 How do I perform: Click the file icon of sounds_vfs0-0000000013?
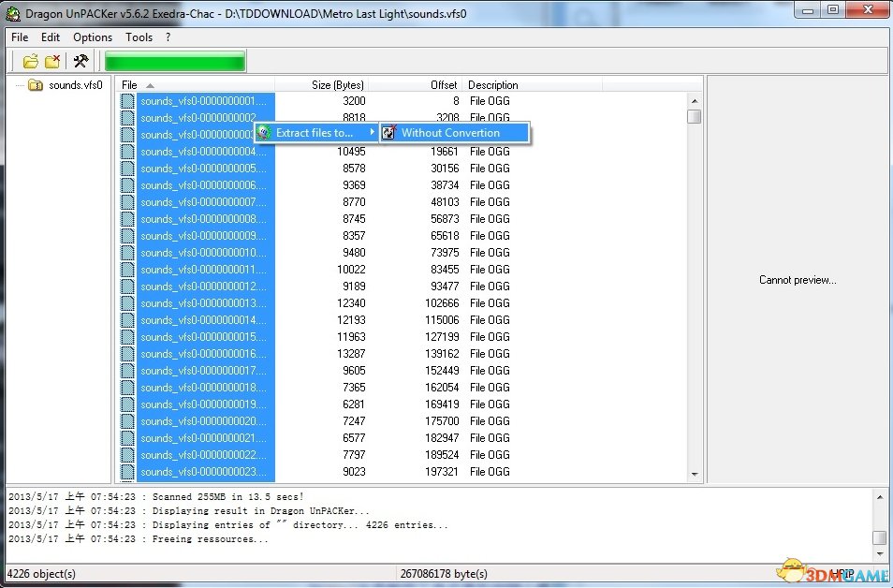127,303
